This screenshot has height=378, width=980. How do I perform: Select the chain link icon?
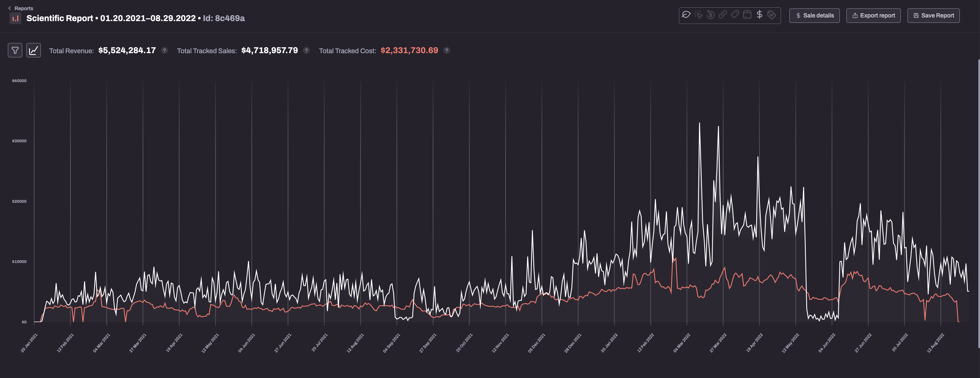click(x=722, y=15)
